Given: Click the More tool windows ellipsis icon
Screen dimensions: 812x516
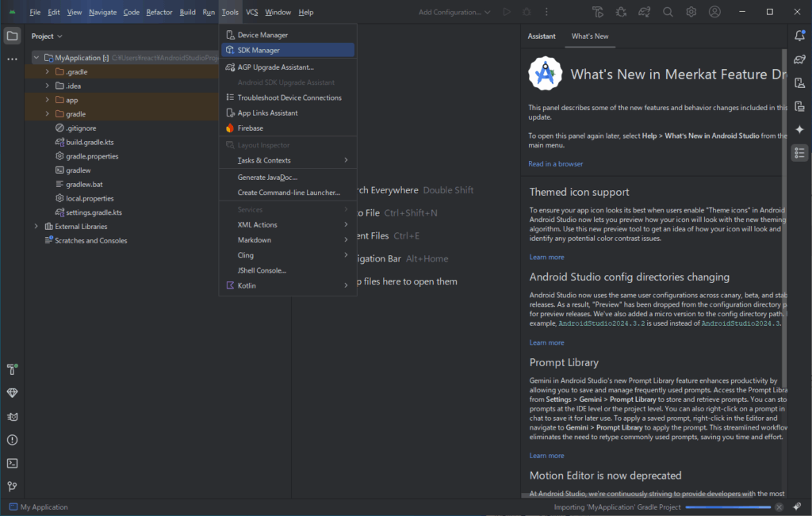Looking at the screenshot, I should 13,59.
